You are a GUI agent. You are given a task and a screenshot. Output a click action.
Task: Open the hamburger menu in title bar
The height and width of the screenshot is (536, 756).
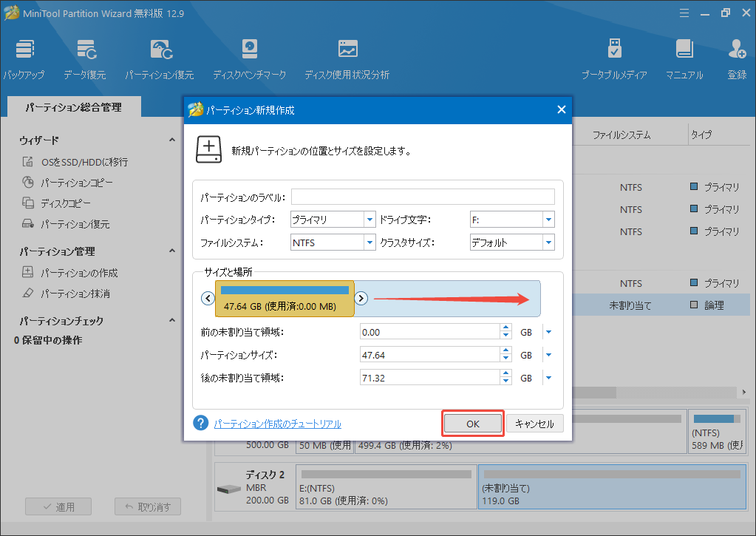coord(684,13)
